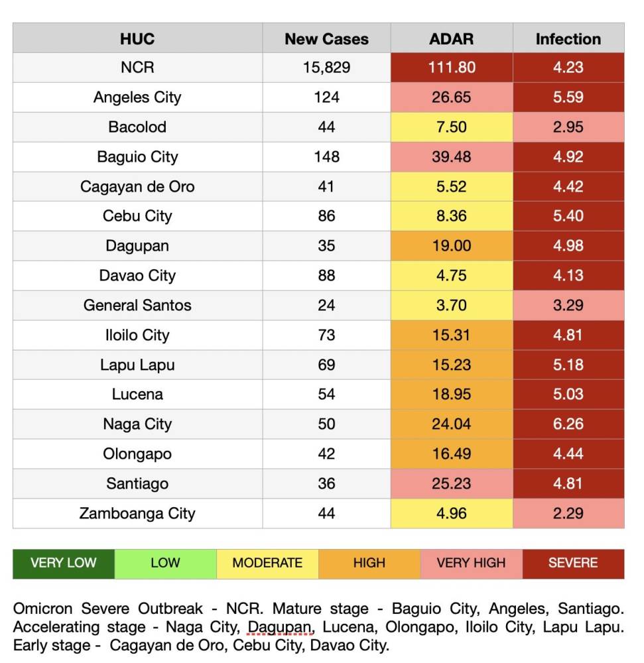Select the HIGH legend color box
Viewport: 644px width, 663px height.
click(369, 564)
